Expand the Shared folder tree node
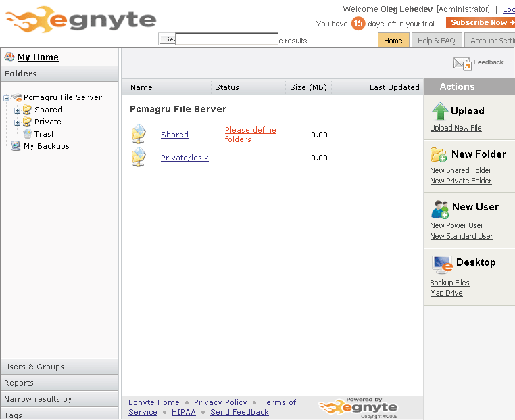Image resolution: width=515 pixels, height=420 pixels. 18,110
